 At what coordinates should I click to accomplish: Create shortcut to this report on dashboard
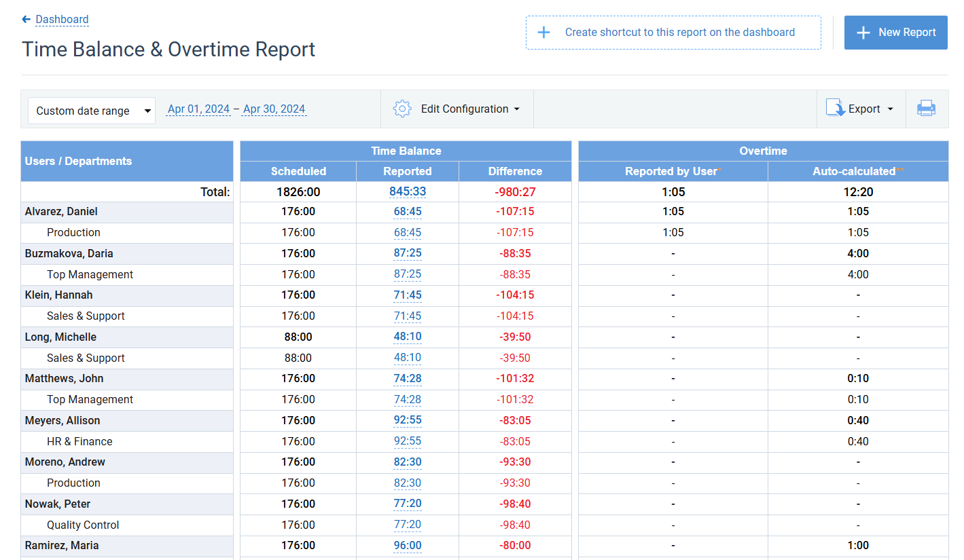point(673,33)
